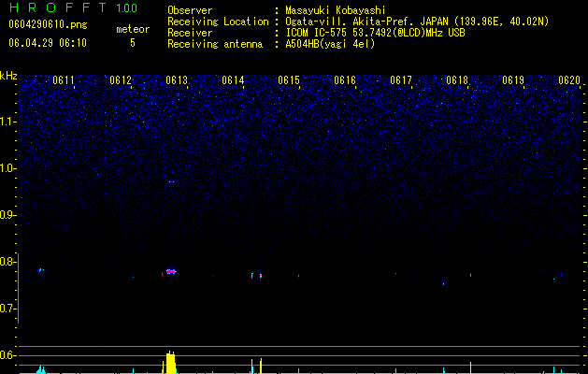The image size is (588, 374).
Task: Click the 1.0 kHz frequency axis label
Action: click(8, 168)
